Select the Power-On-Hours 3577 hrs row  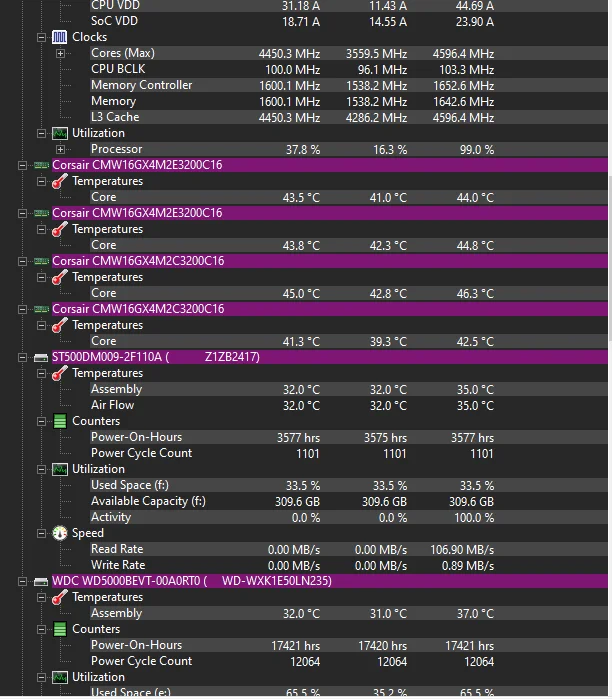348,437
